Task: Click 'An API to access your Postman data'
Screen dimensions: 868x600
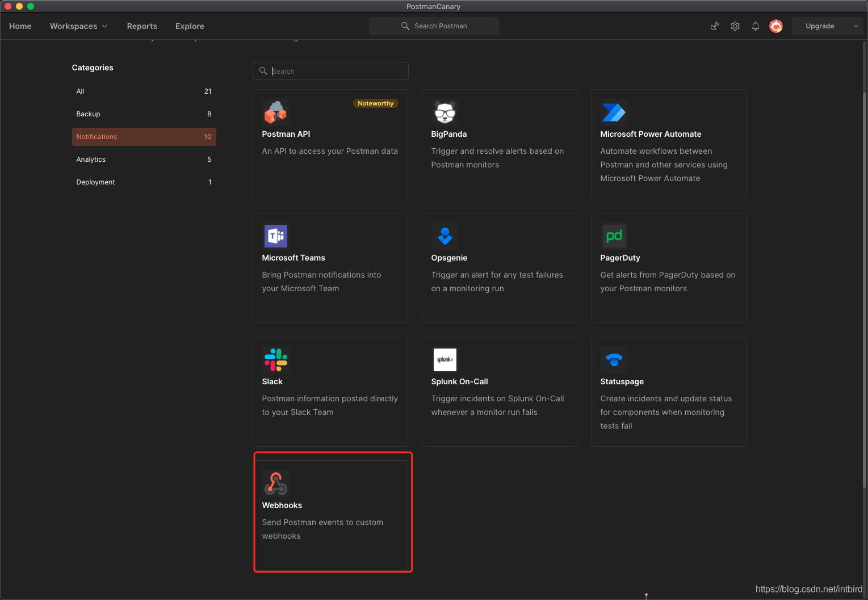Action: [x=330, y=151]
